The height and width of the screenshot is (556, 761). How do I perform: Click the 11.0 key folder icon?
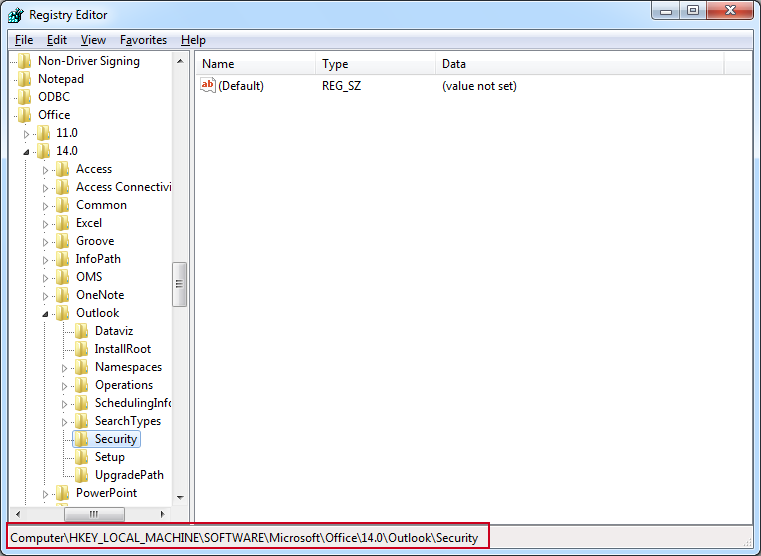[44, 133]
